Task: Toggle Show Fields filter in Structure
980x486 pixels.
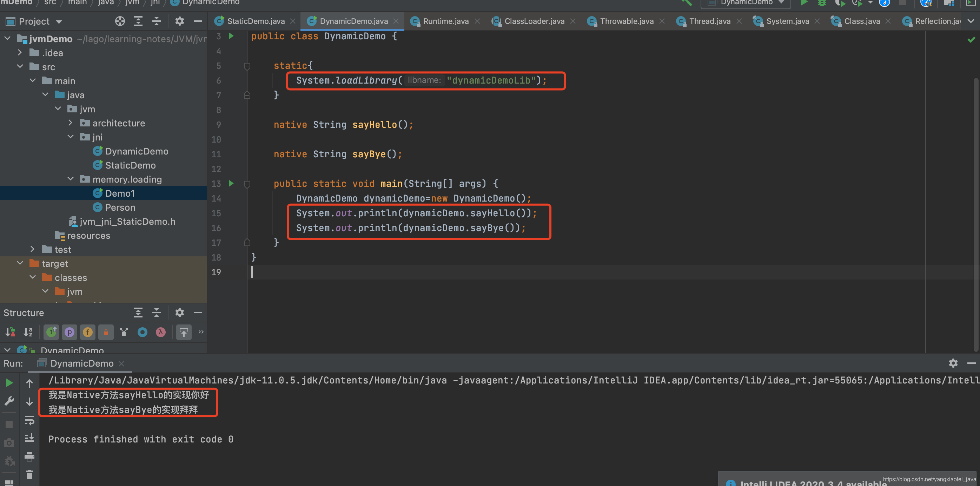Action: (x=87, y=332)
